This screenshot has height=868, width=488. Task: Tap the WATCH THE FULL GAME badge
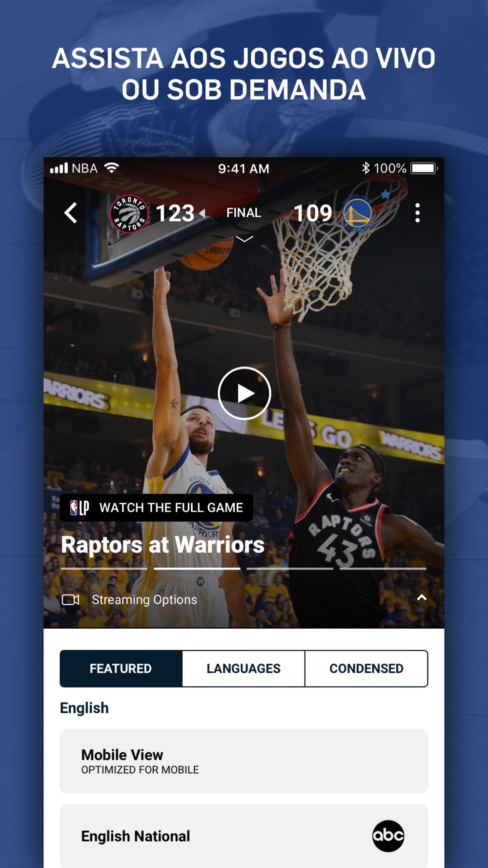click(x=156, y=508)
